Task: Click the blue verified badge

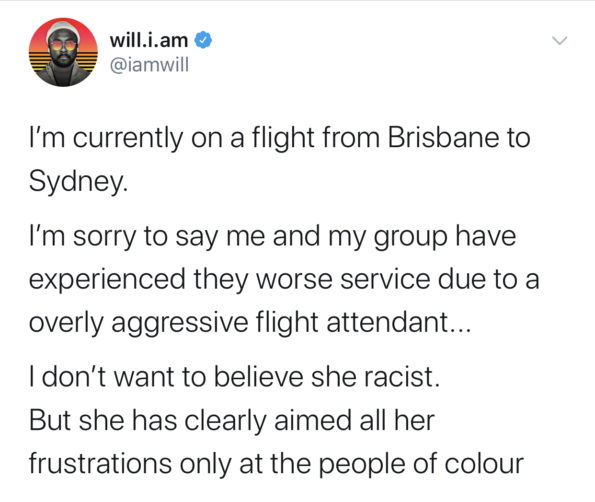Action: tap(203, 40)
